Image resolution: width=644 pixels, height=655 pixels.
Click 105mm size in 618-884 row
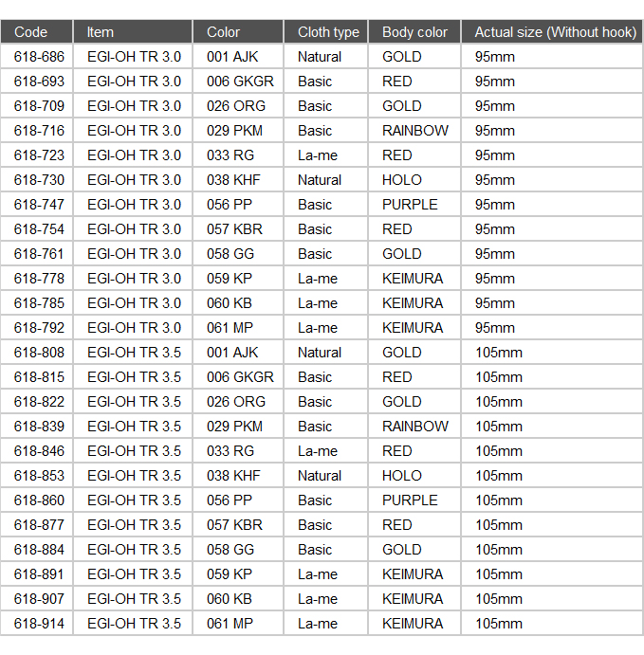(499, 550)
